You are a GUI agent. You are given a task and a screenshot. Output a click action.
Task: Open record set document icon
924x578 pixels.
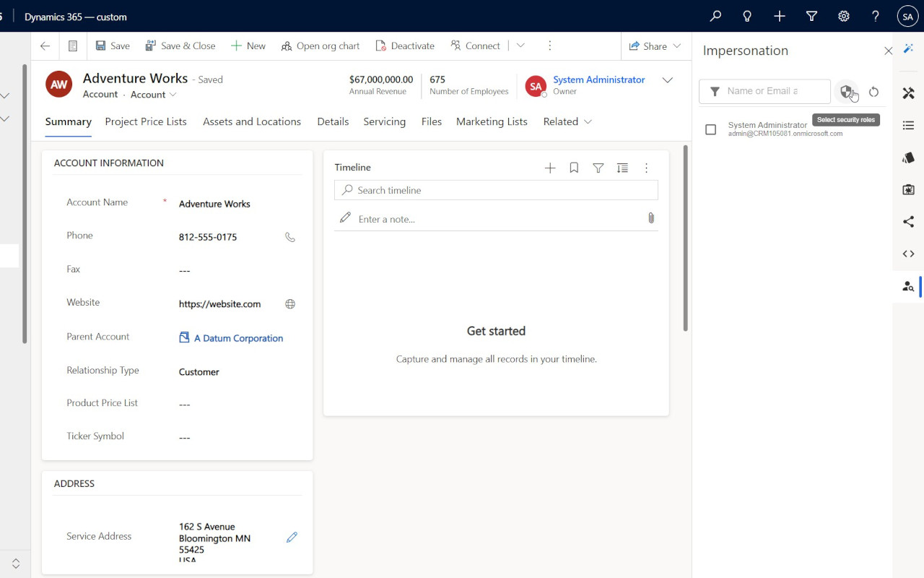[73, 46]
